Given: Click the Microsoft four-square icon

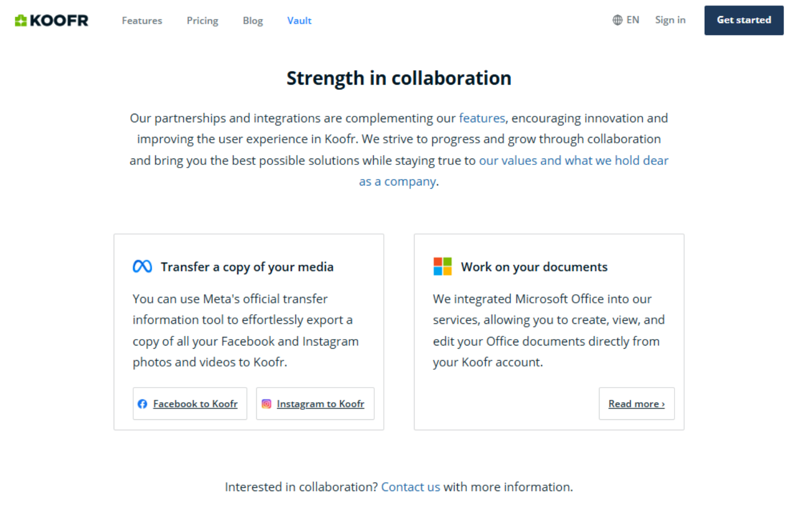Looking at the screenshot, I should 442,266.
